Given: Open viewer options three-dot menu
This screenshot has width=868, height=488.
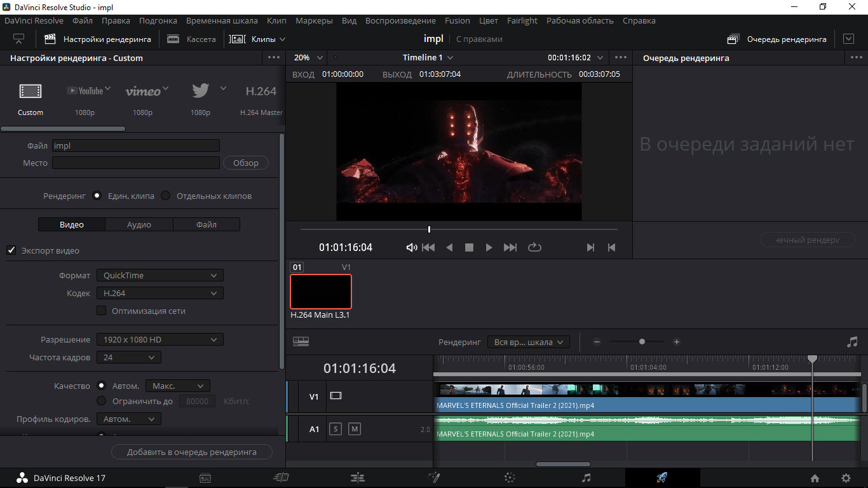Looking at the screenshot, I should [621, 57].
